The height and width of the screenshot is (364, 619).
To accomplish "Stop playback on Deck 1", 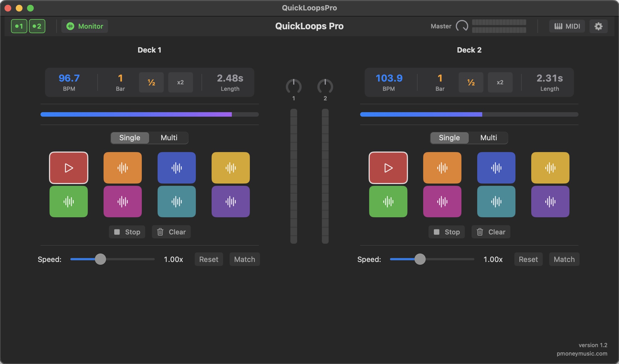I will point(127,232).
